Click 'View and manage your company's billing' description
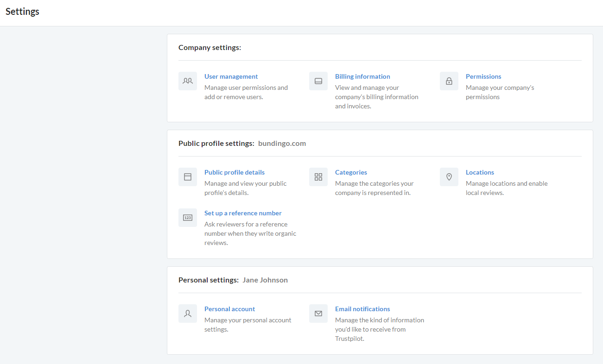The width and height of the screenshot is (603, 364). coord(377,97)
